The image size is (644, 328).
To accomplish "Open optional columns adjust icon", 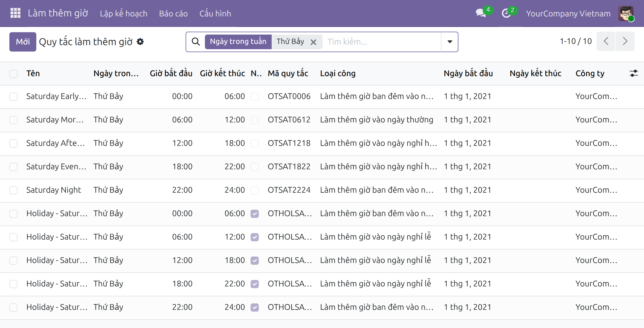I will pos(634,73).
